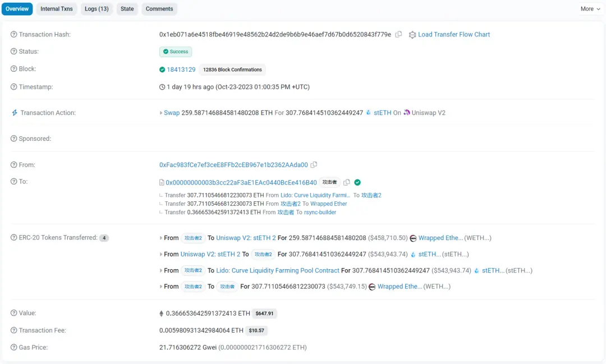Click the lightning icon beside Transaction Action

[x=14, y=113]
